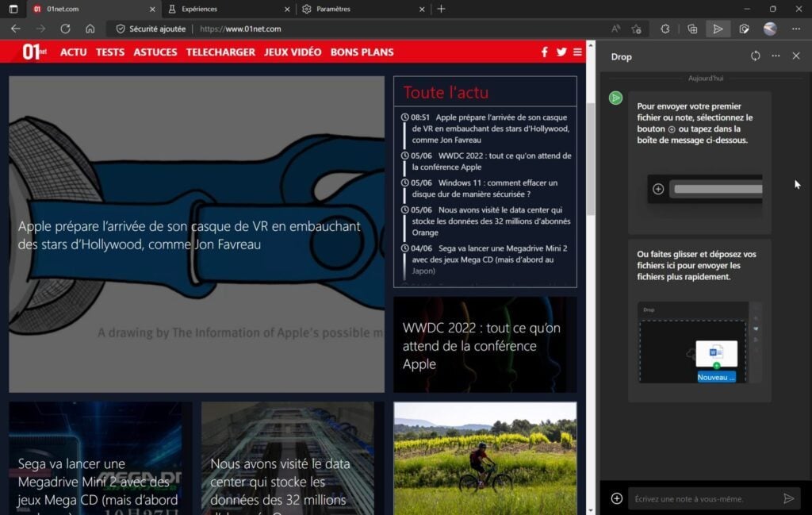
Task: Click the green Drop sender avatar
Action: click(615, 98)
